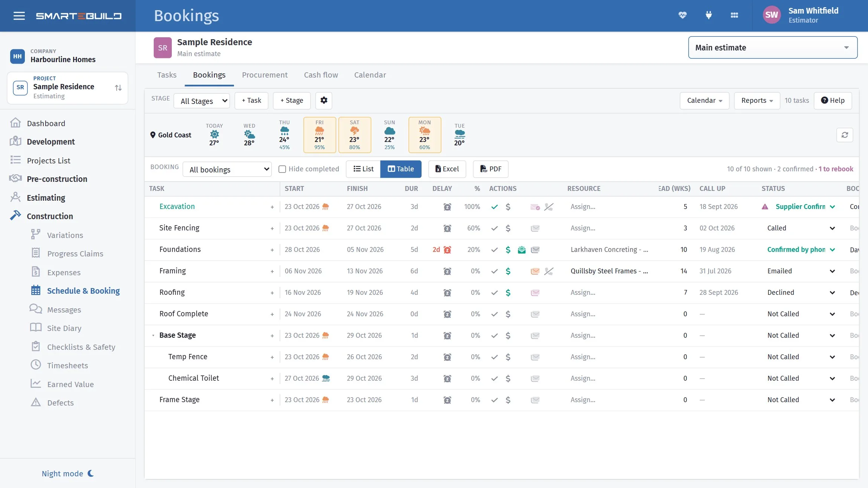
Task: Tick the Hide completed checkbox
Action: (282, 169)
